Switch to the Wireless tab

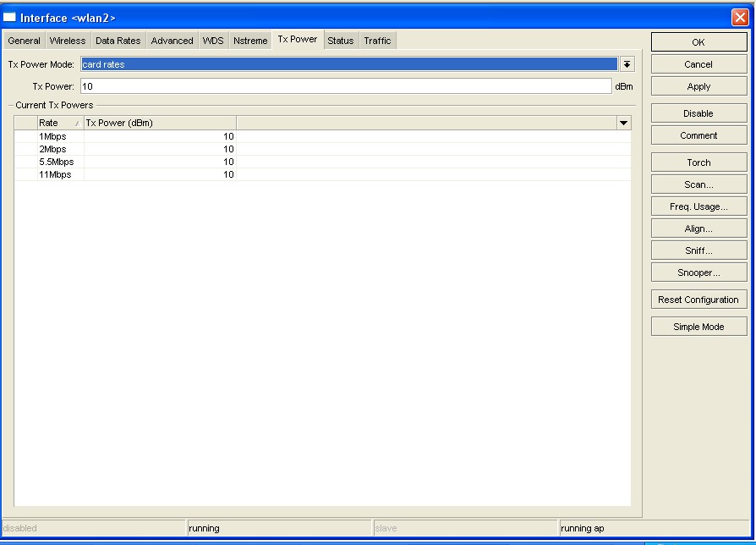tap(68, 41)
